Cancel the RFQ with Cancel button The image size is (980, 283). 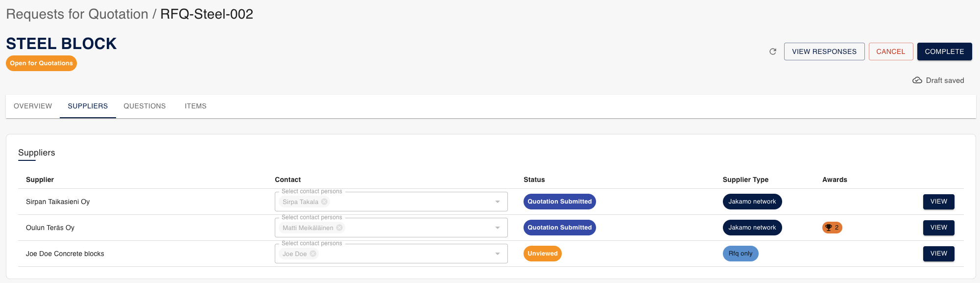(891, 51)
